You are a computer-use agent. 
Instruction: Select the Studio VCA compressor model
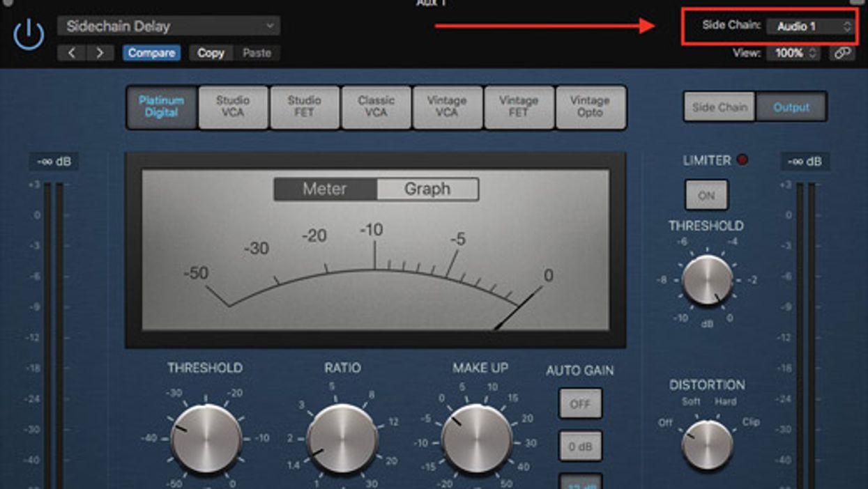233,107
